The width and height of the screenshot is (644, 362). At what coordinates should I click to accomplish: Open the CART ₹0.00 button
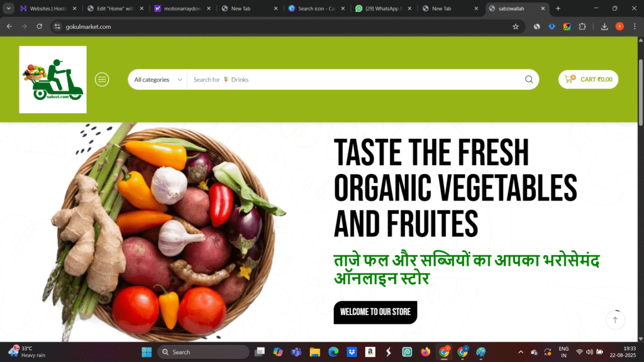(588, 79)
